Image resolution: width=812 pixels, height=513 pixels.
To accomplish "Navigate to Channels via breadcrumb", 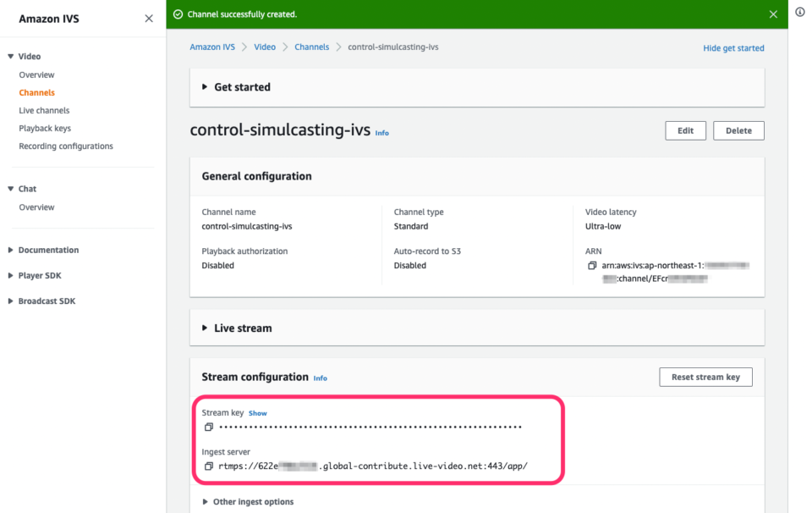I will tap(311, 47).
